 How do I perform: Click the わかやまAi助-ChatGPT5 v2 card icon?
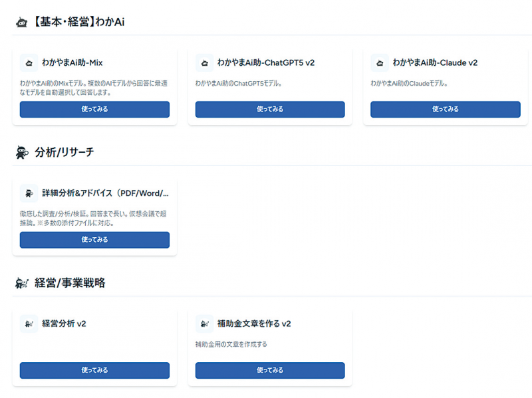click(204, 62)
